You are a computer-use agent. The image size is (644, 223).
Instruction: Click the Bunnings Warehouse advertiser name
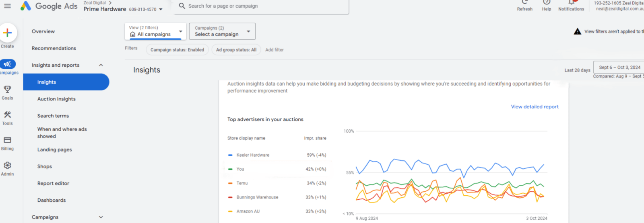click(x=257, y=197)
